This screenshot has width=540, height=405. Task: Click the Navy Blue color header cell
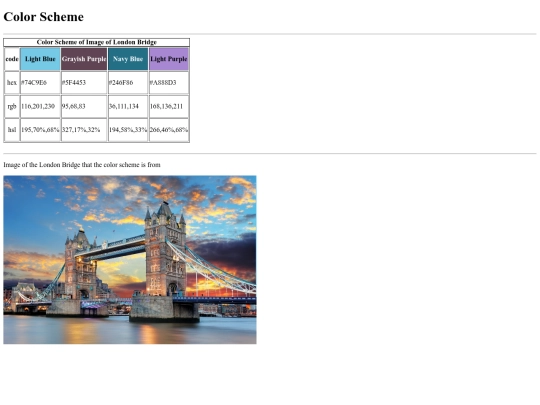pos(128,59)
